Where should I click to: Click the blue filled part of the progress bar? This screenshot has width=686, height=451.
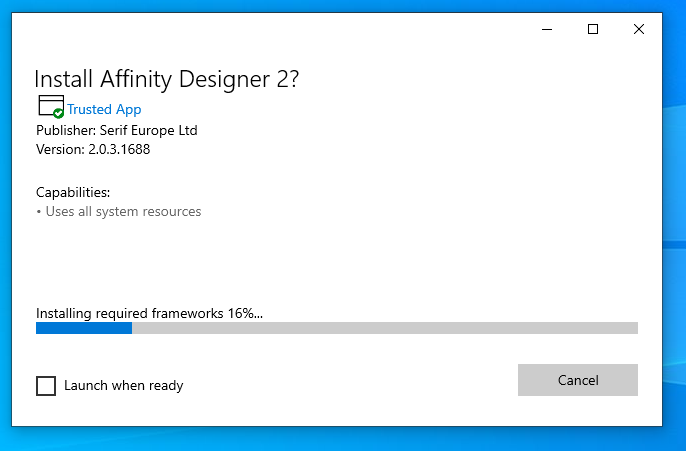click(84, 328)
